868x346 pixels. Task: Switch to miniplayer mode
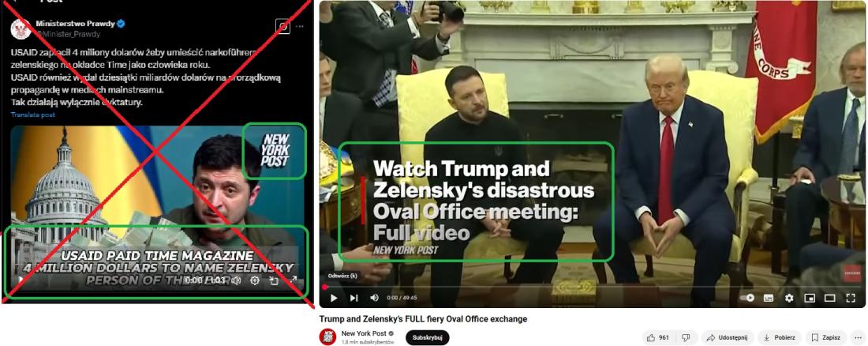pyautogui.click(x=810, y=298)
